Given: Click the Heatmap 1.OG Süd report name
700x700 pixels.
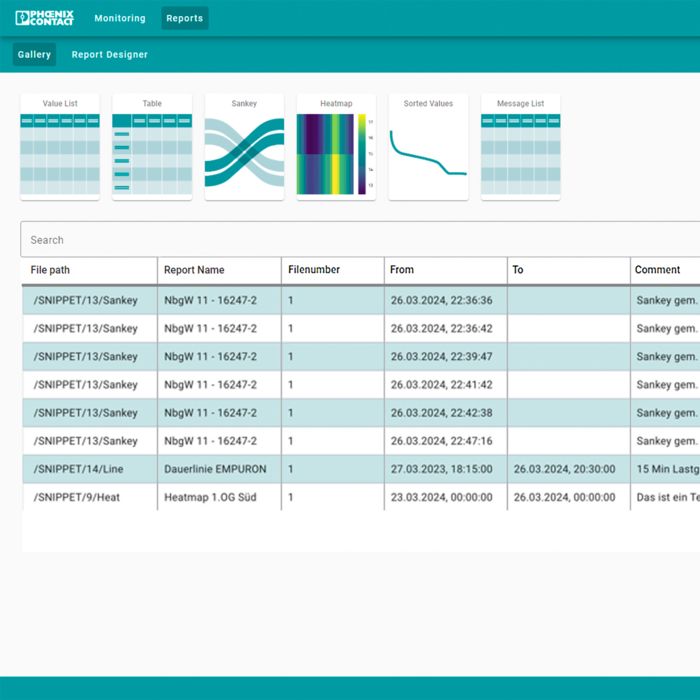Looking at the screenshot, I should [219, 497].
